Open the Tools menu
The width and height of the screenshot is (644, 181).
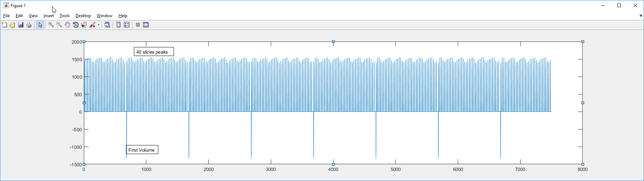[x=65, y=16]
